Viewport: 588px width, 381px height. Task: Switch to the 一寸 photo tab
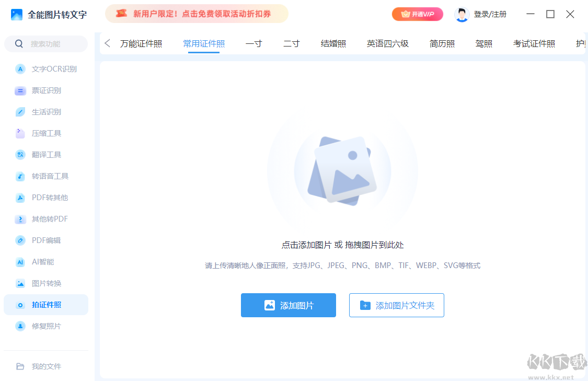click(x=253, y=43)
